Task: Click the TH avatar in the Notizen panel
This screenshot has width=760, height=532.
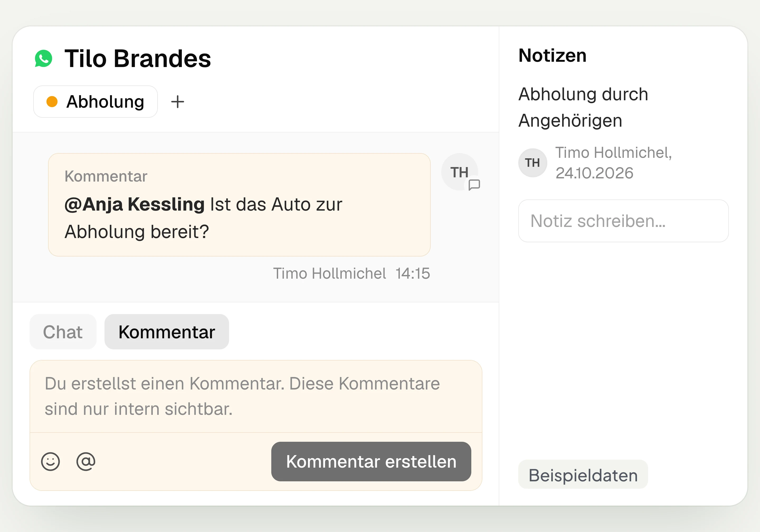Action: tap(533, 163)
